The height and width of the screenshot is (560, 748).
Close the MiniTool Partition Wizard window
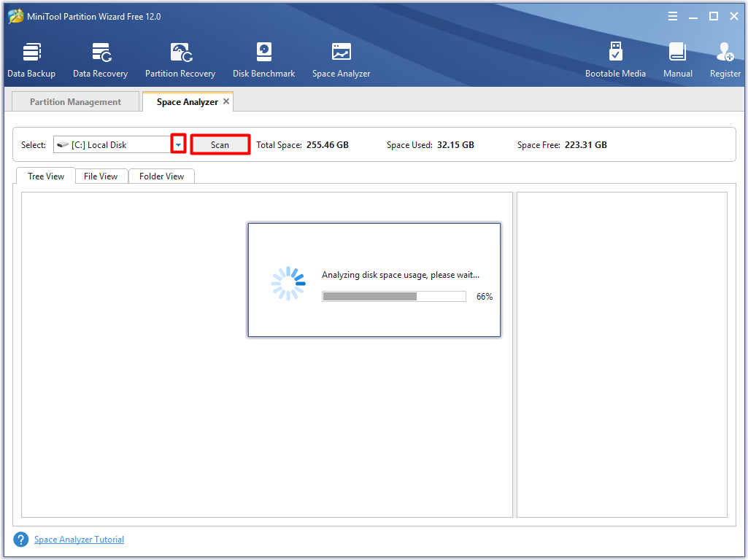point(734,16)
